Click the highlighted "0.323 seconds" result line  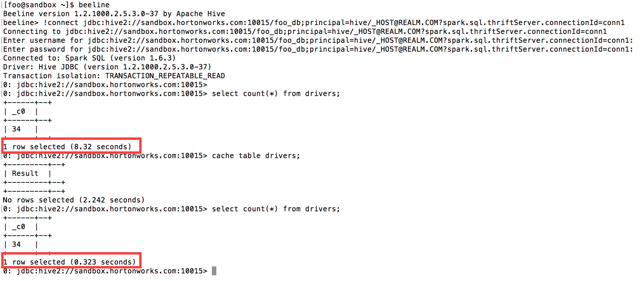click(x=69, y=262)
